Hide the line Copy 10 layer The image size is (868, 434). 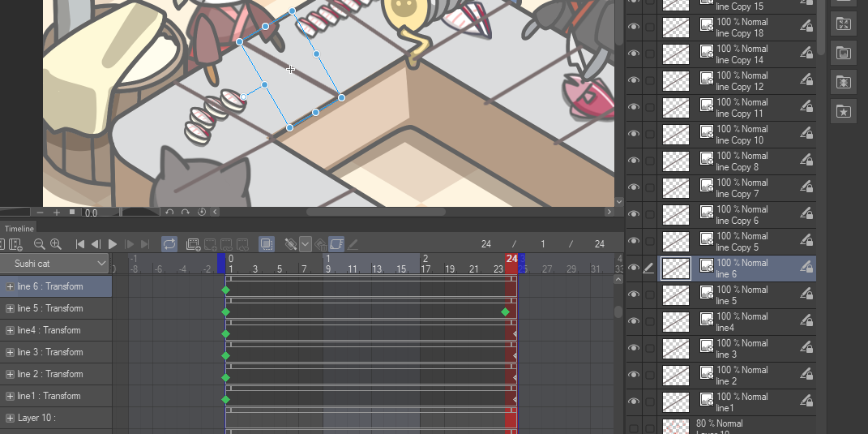pos(633,134)
